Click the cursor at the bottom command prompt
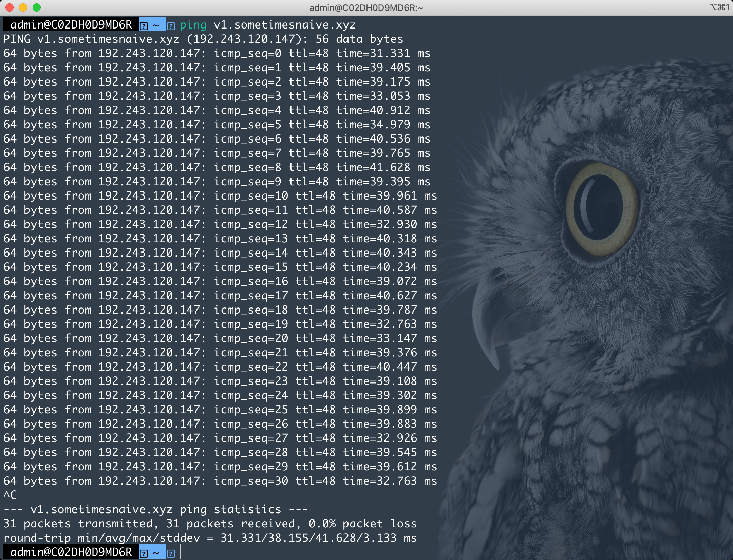The width and height of the screenshot is (733, 560). click(x=180, y=552)
